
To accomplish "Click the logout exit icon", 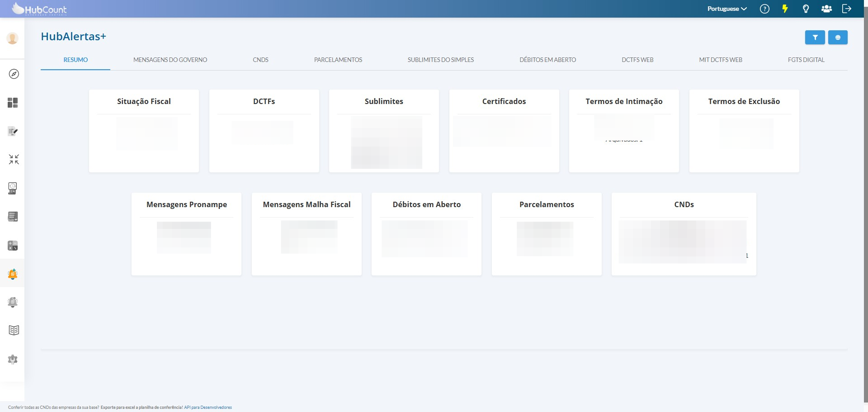I will [847, 9].
